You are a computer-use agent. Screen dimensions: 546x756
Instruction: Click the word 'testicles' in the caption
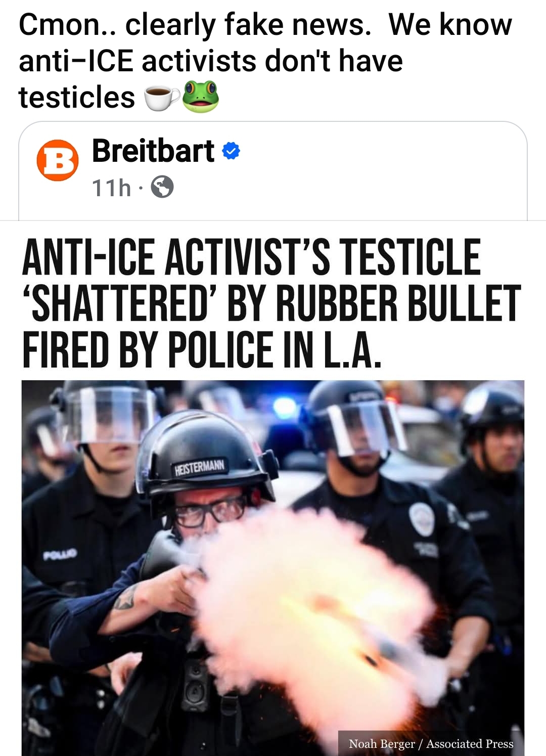pos(76,97)
